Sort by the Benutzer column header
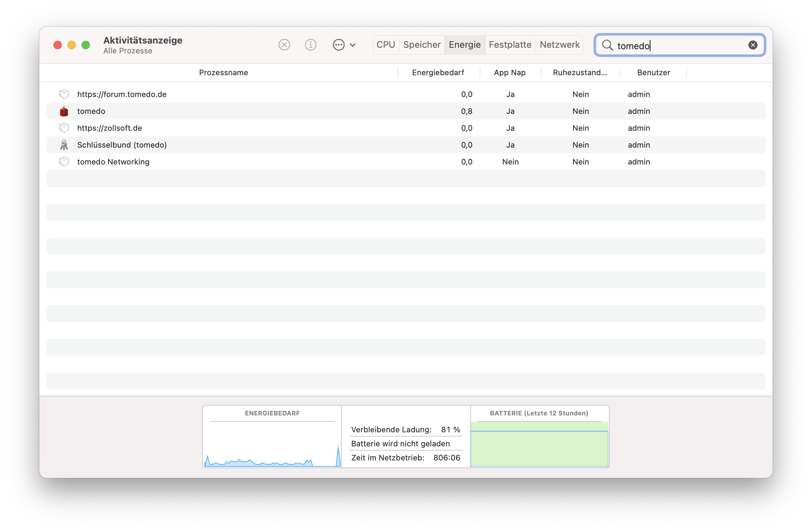This screenshot has width=812, height=530. [654, 72]
